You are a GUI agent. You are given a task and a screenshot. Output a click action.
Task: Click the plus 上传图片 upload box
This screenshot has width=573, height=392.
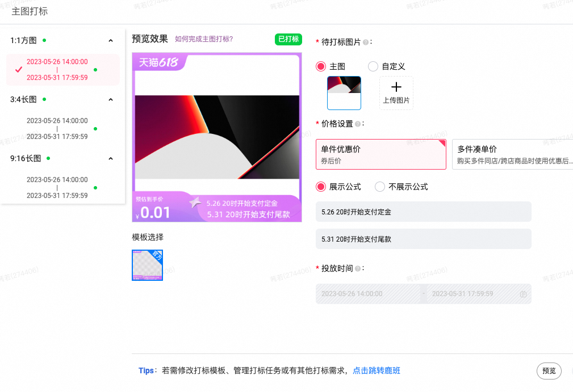[x=396, y=93]
